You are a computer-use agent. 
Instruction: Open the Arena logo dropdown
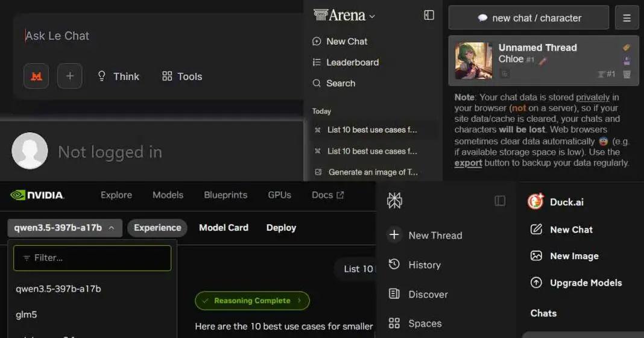click(x=344, y=16)
